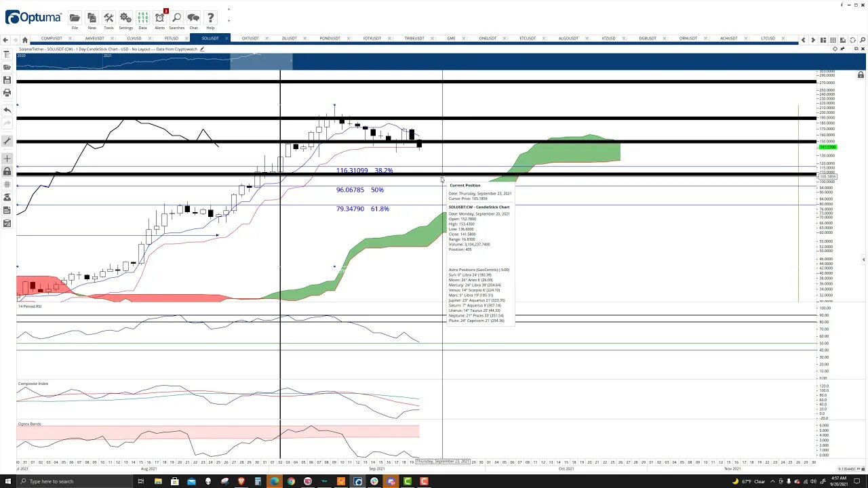
Task: Switch to the LTCUSD tab
Action: coord(768,39)
